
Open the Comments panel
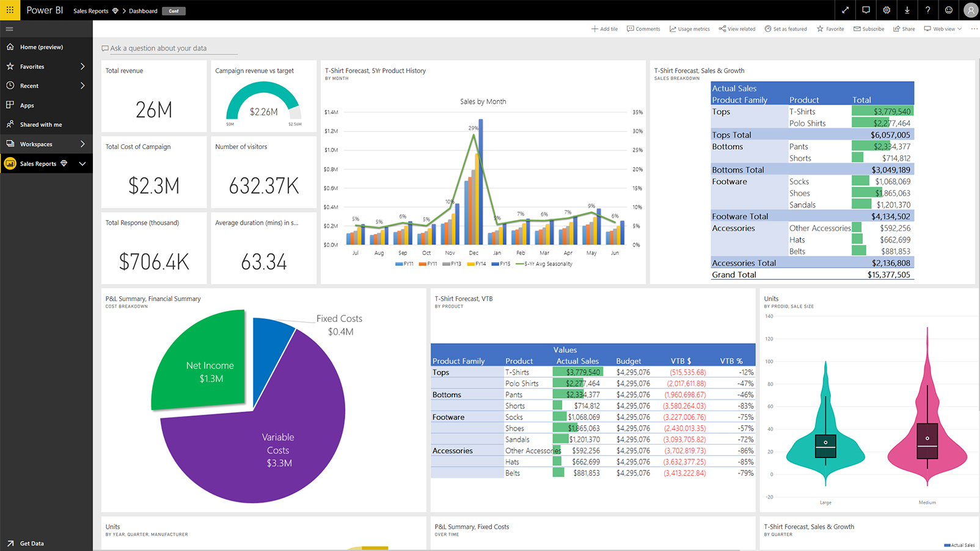[x=643, y=29]
